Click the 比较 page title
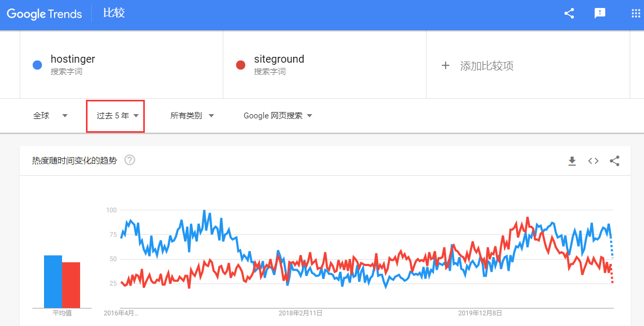 pos(114,13)
